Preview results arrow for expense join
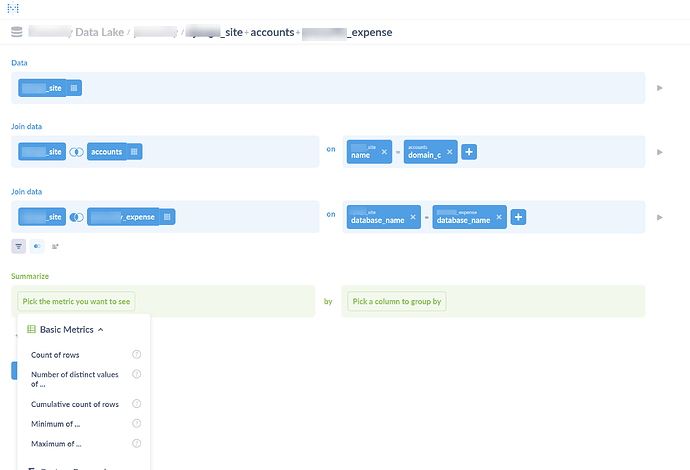 (x=660, y=217)
